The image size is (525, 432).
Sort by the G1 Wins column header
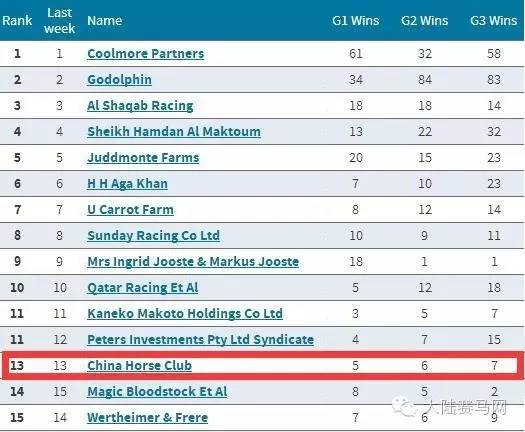click(x=356, y=21)
